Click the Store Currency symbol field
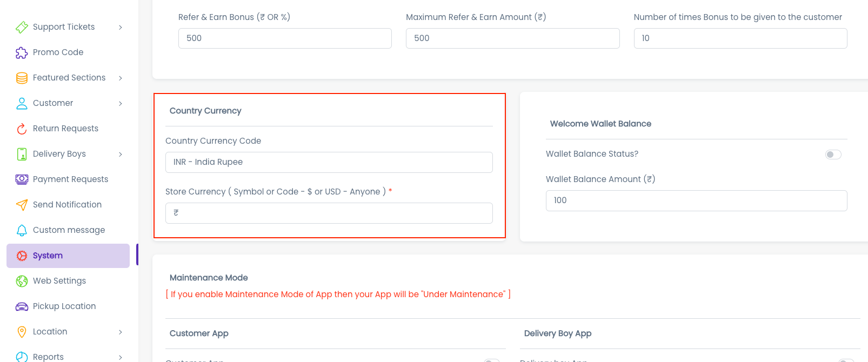This screenshot has width=868, height=362. click(x=329, y=213)
